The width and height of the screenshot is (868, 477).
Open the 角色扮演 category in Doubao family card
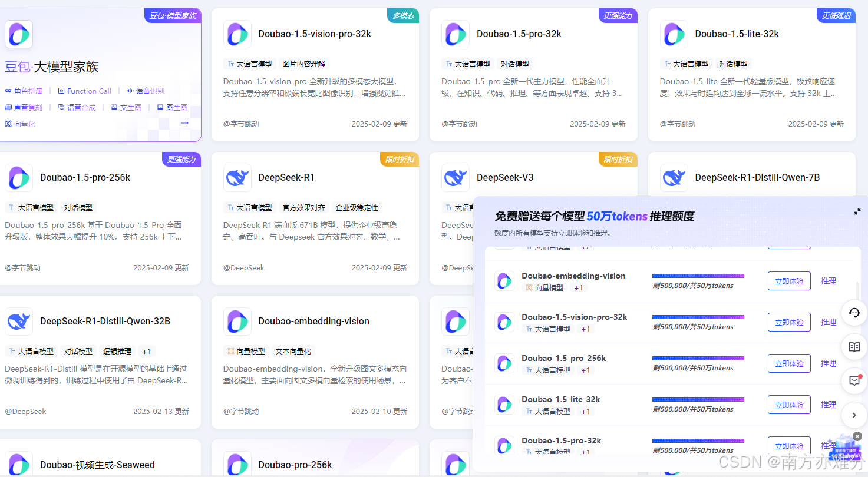point(24,91)
